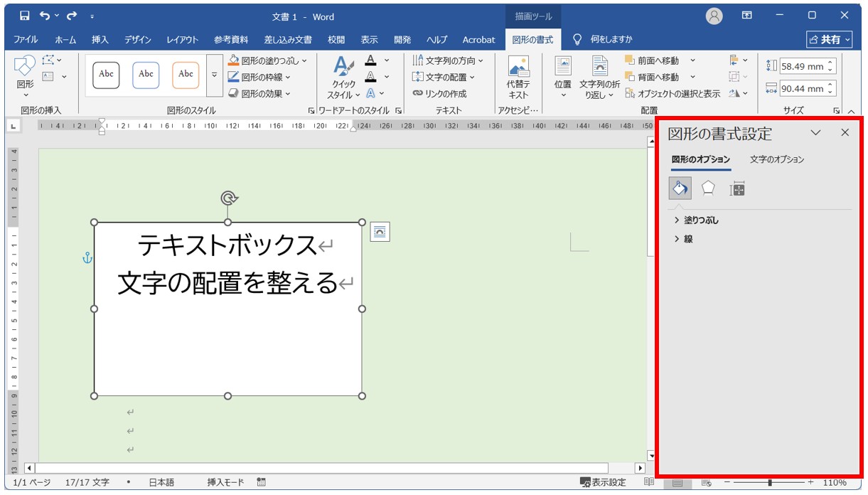The width and height of the screenshot is (868, 495).
Task: Click the text effects glowing A icon
Action: pyautogui.click(x=370, y=93)
